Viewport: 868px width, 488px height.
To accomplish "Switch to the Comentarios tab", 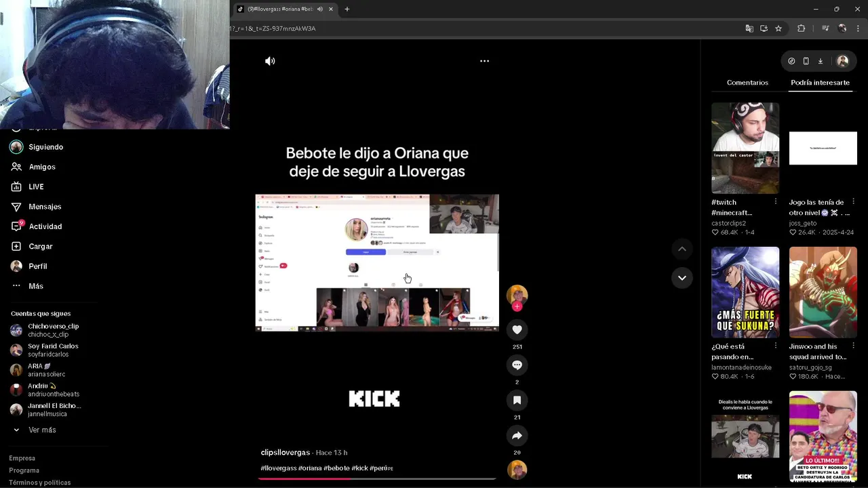I will click(747, 83).
